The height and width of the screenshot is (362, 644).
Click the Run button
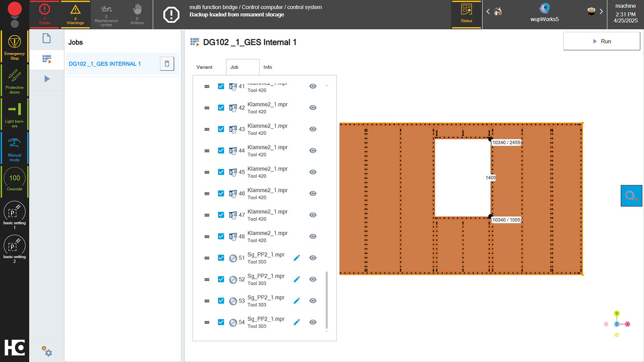pos(601,41)
